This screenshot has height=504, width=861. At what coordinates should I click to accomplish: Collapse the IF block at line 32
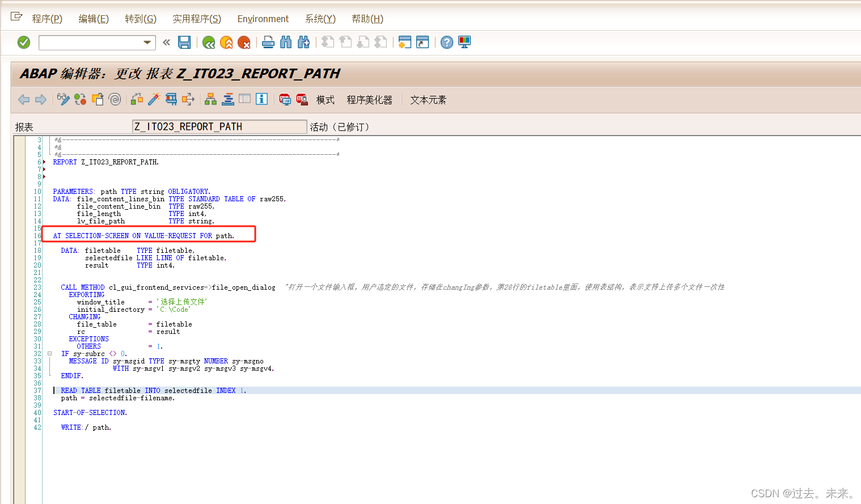49,354
